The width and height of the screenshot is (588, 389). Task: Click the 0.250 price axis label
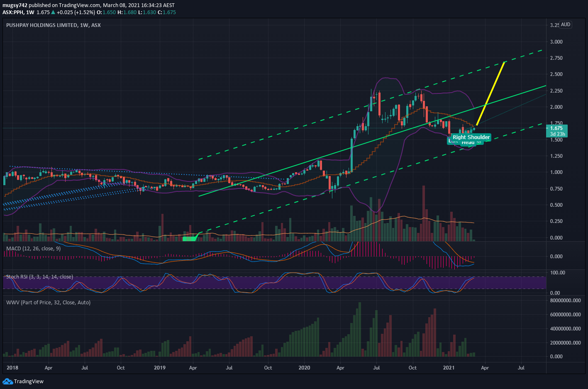click(x=556, y=221)
